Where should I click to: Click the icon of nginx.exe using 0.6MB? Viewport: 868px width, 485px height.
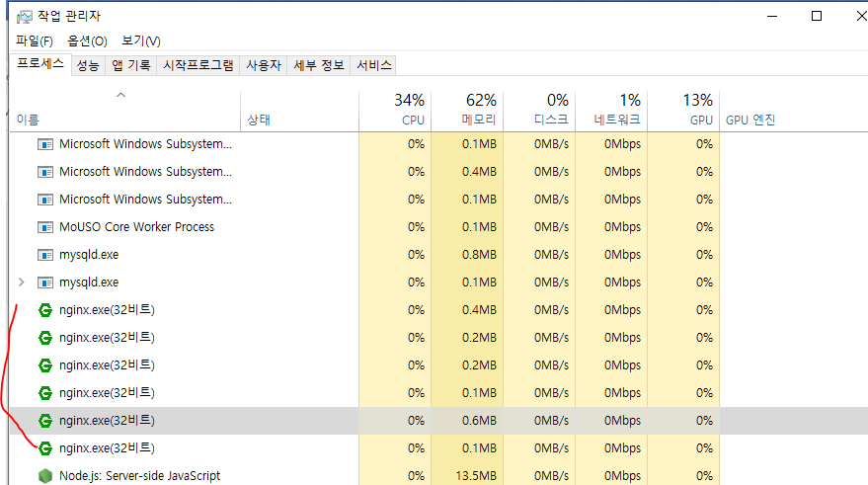click(44, 421)
